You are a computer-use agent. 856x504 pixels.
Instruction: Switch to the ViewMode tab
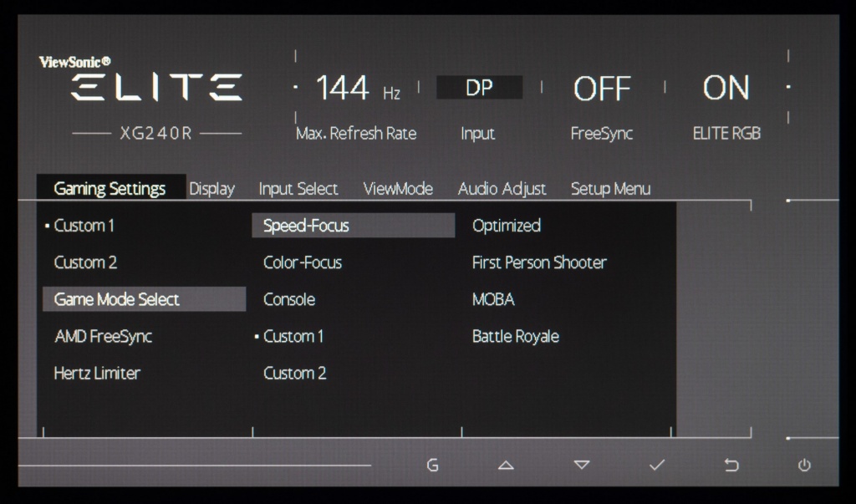click(398, 189)
